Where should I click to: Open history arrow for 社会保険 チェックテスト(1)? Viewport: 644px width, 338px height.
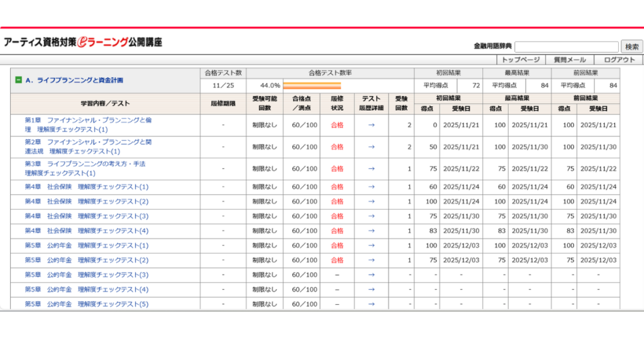tap(371, 187)
